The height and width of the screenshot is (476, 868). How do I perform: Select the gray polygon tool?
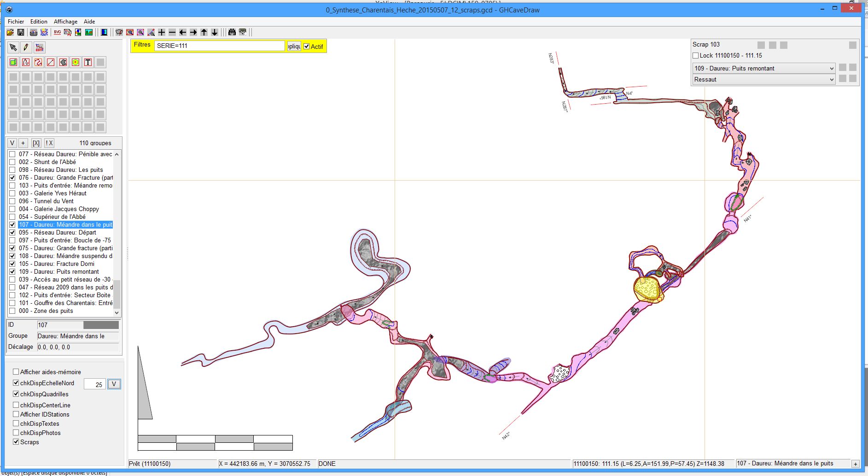pyautogui.click(x=63, y=62)
